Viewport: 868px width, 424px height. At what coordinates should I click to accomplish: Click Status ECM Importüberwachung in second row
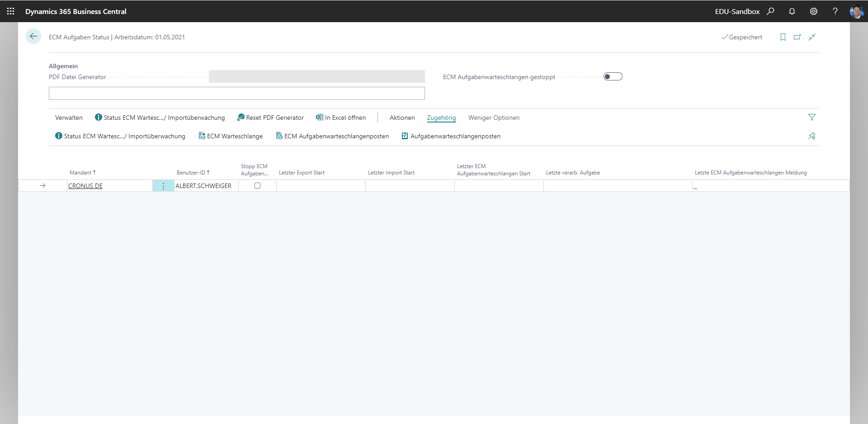[120, 136]
